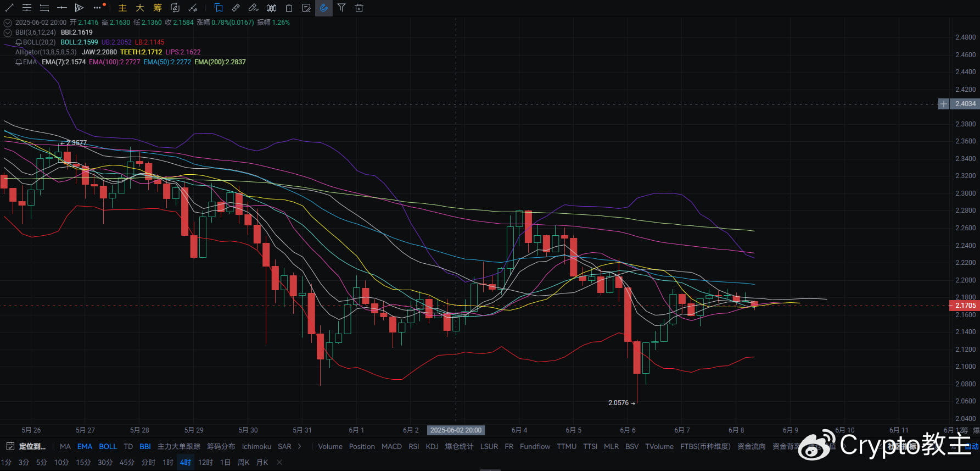Switch to the 1时 timeframe
980x471 pixels.
point(168,462)
